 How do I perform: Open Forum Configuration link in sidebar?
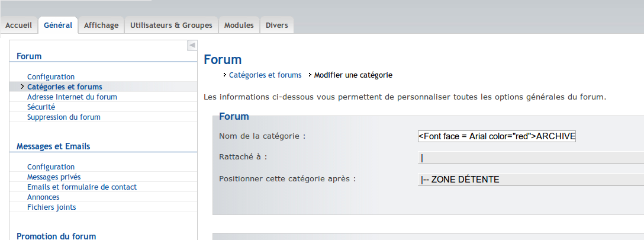51,77
